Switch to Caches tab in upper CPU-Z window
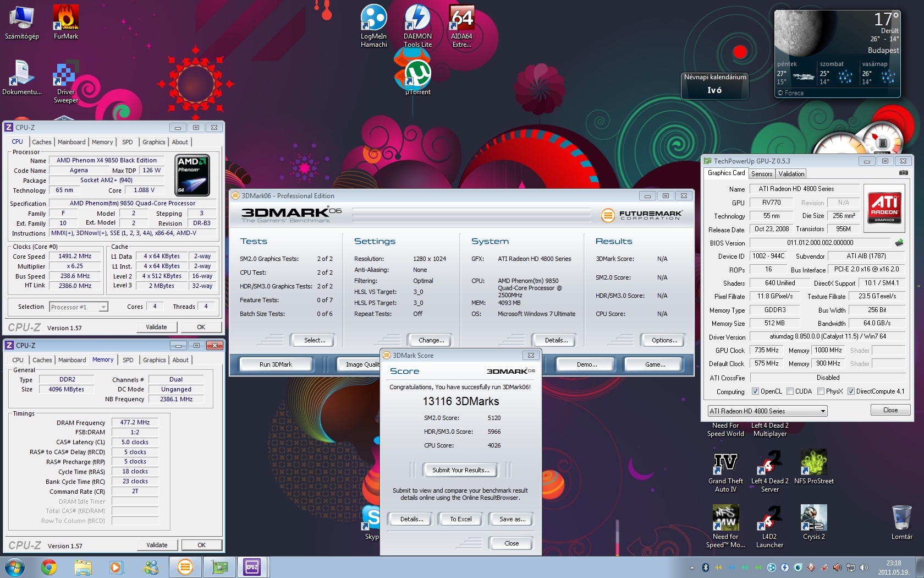 (41, 142)
